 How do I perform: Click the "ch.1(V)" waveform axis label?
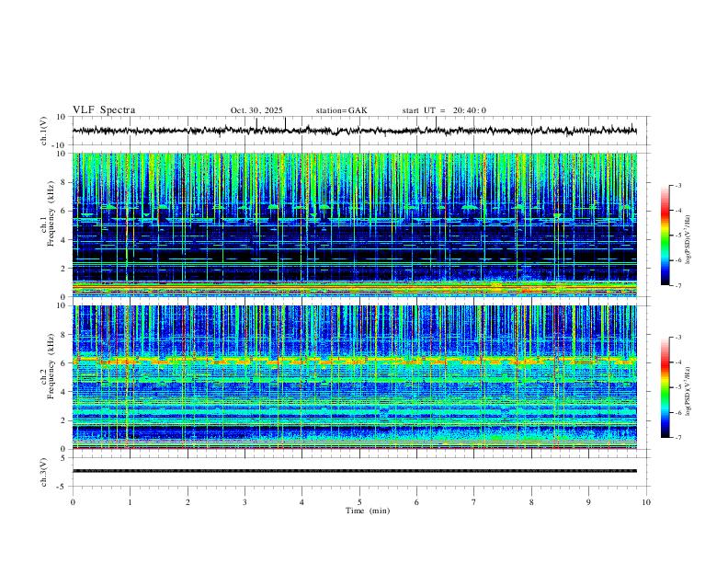tap(44, 131)
